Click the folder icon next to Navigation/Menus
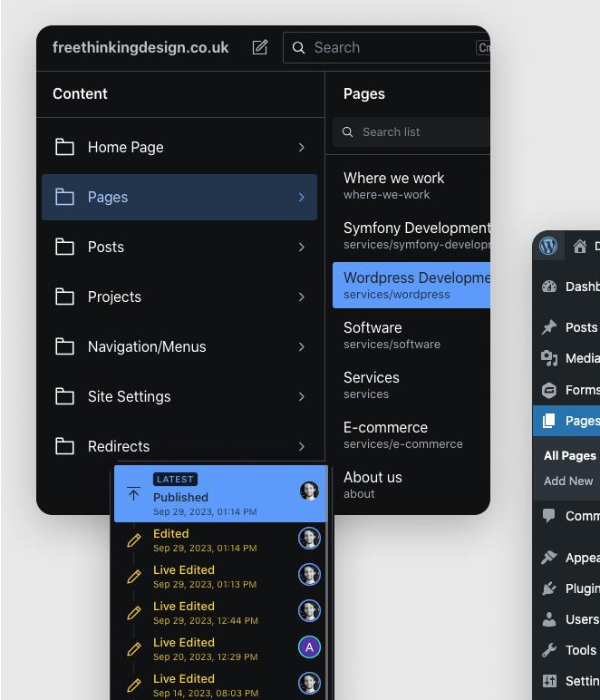The image size is (600, 700). point(64,346)
